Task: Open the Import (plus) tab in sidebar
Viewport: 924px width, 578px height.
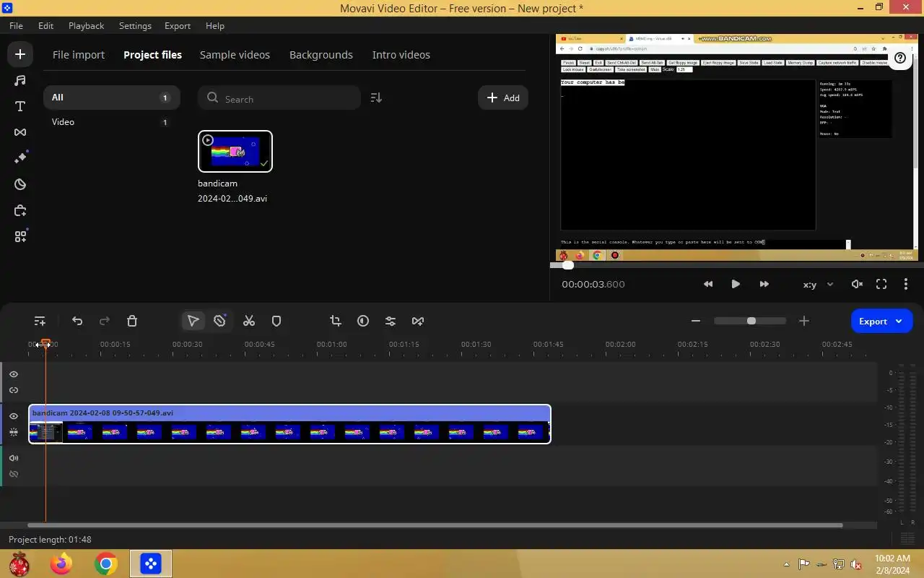Action: coord(20,54)
